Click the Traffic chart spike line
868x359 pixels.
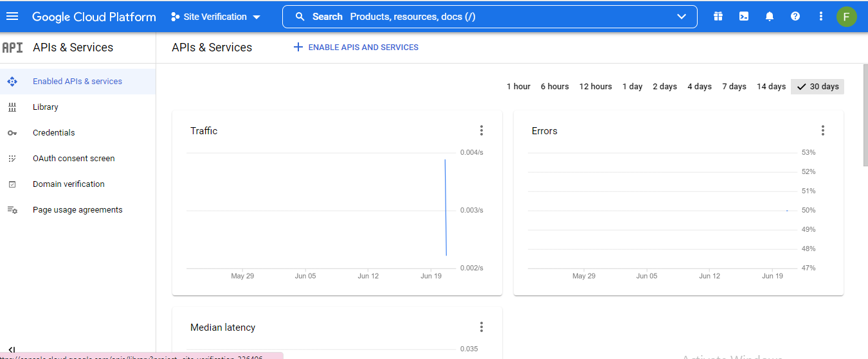[x=446, y=207]
